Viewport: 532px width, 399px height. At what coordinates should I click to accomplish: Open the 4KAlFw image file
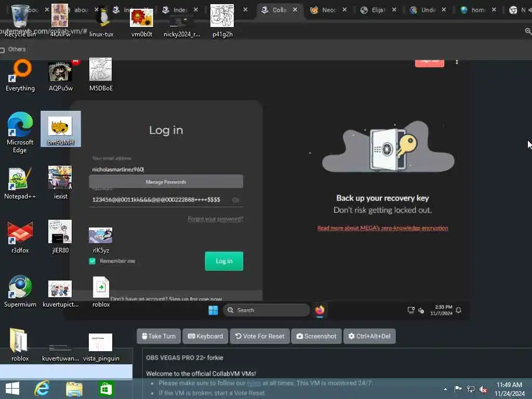click(60, 20)
